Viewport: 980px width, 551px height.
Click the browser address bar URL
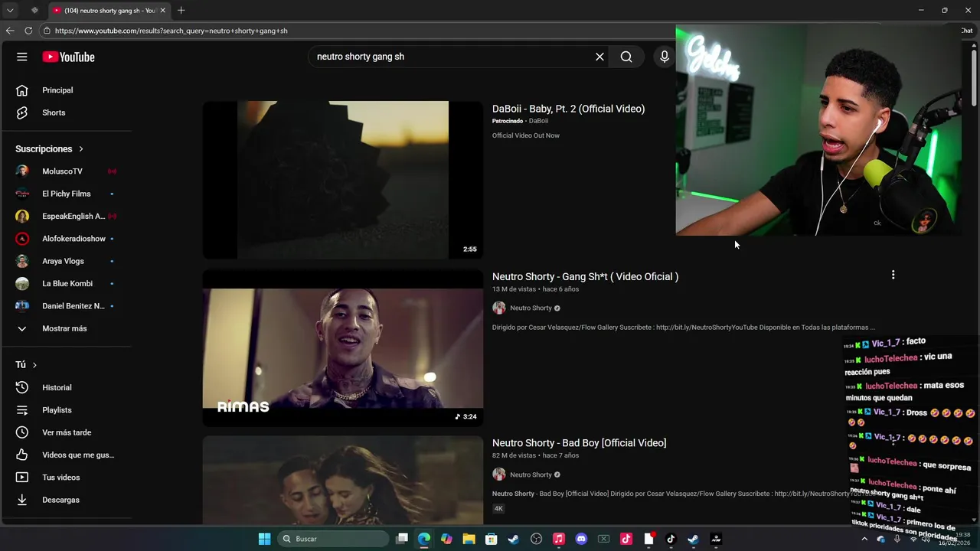pos(171,31)
